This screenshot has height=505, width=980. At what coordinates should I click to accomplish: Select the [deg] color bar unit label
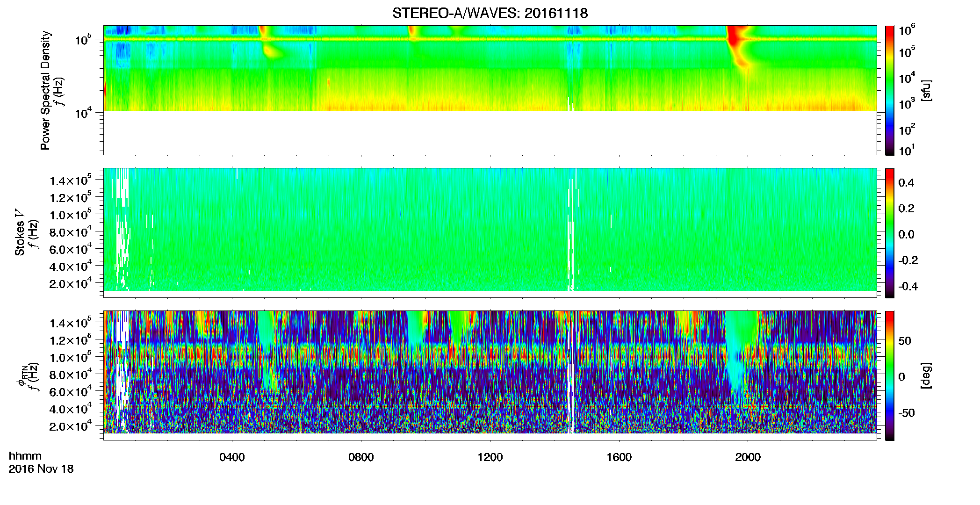click(x=926, y=375)
